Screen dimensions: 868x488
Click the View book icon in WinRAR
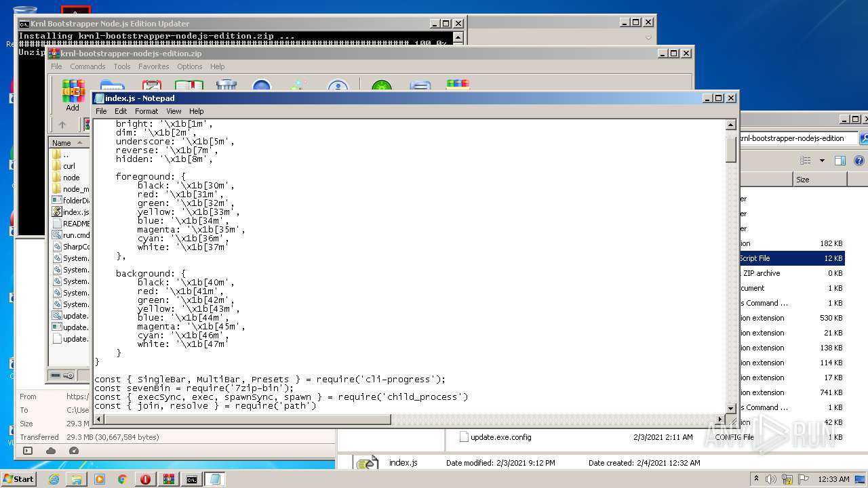(189, 85)
